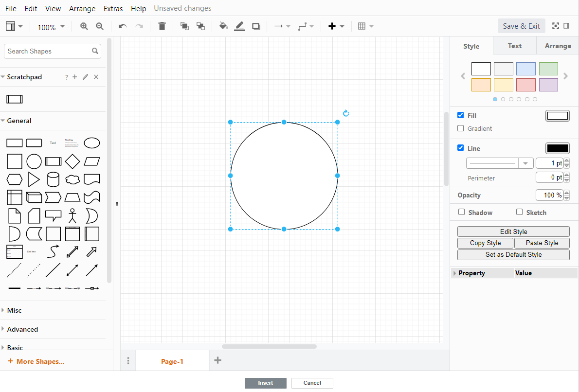Viewport: 579px width, 392px height.
Task: Click the Set as Default Style button
Action: pyautogui.click(x=513, y=254)
